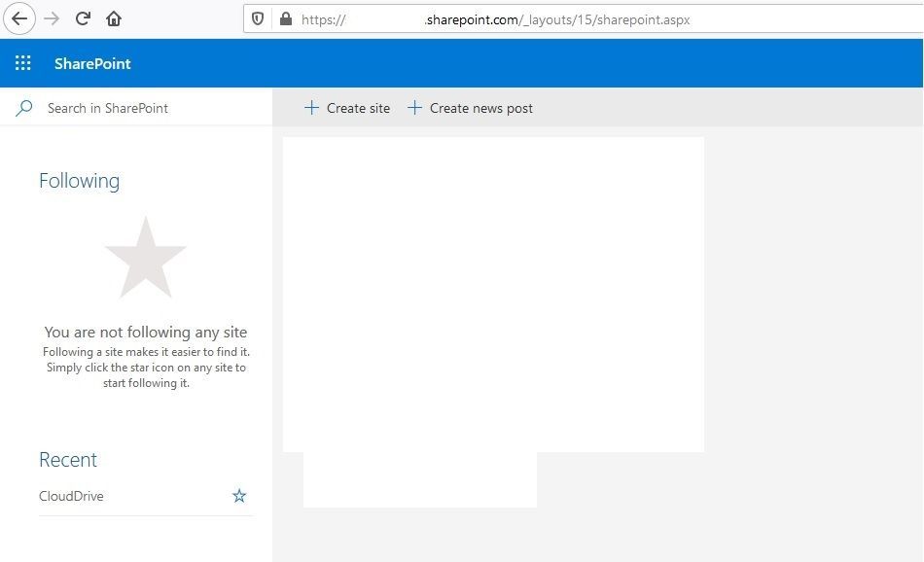
Task: Click the forward navigation arrow
Action: tap(51, 18)
